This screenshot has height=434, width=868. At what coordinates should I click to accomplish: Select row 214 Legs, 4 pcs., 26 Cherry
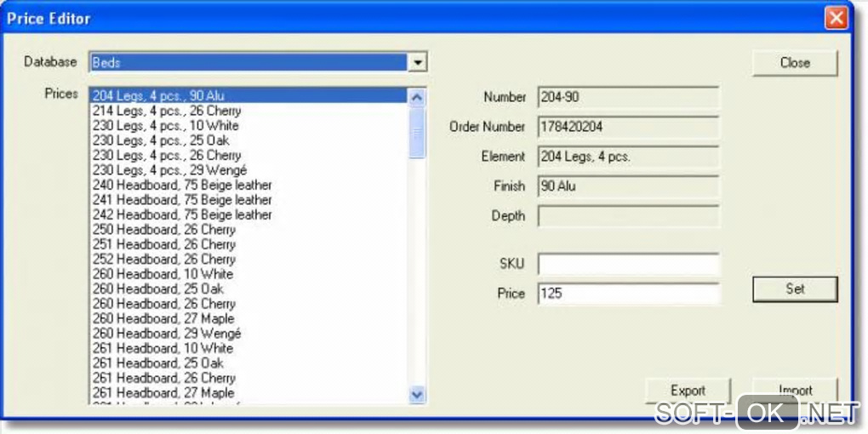pyautogui.click(x=249, y=111)
